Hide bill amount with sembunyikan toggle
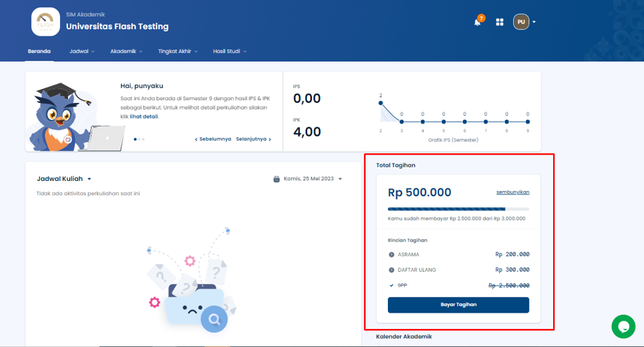 (512, 192)
